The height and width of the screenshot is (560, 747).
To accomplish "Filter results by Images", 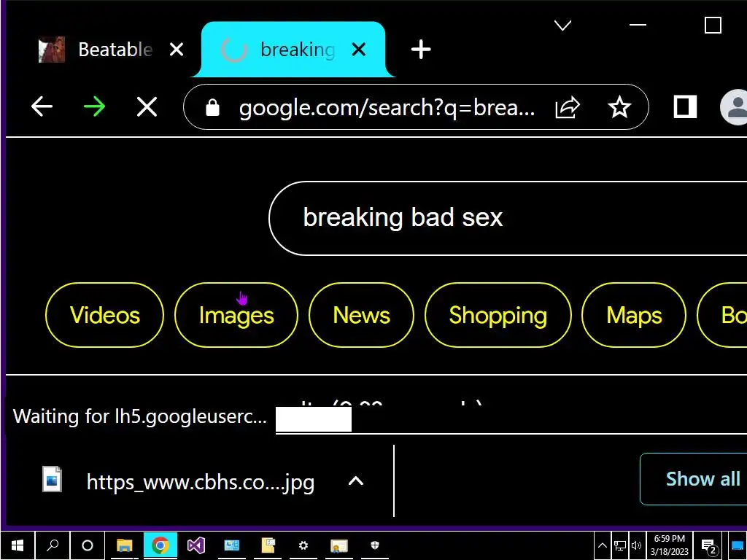I will coord(236,315).
